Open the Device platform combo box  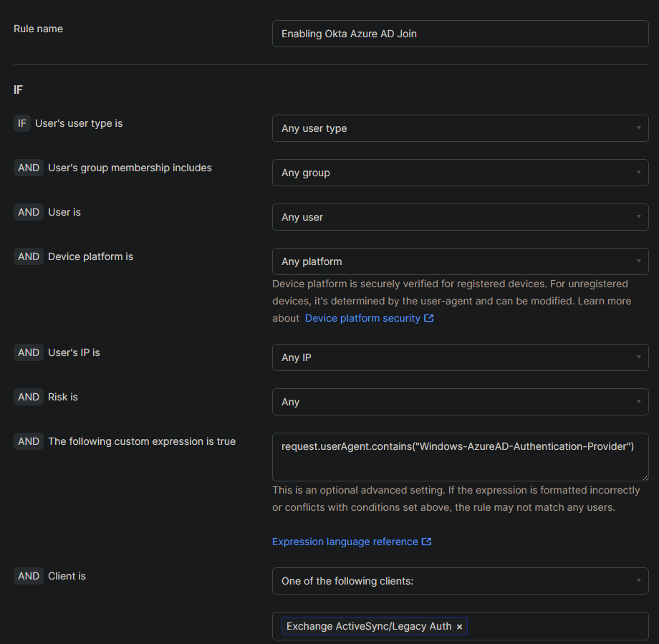pos(460,261)
